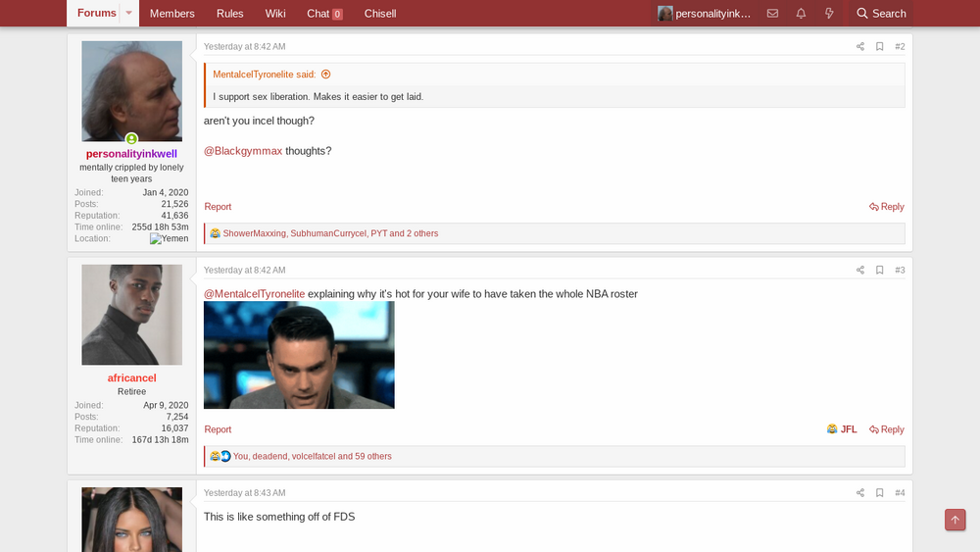The height and width of the screenshot is (552, 980).
Task: Open personalityinkwell username link
Action: coord(131,154)
